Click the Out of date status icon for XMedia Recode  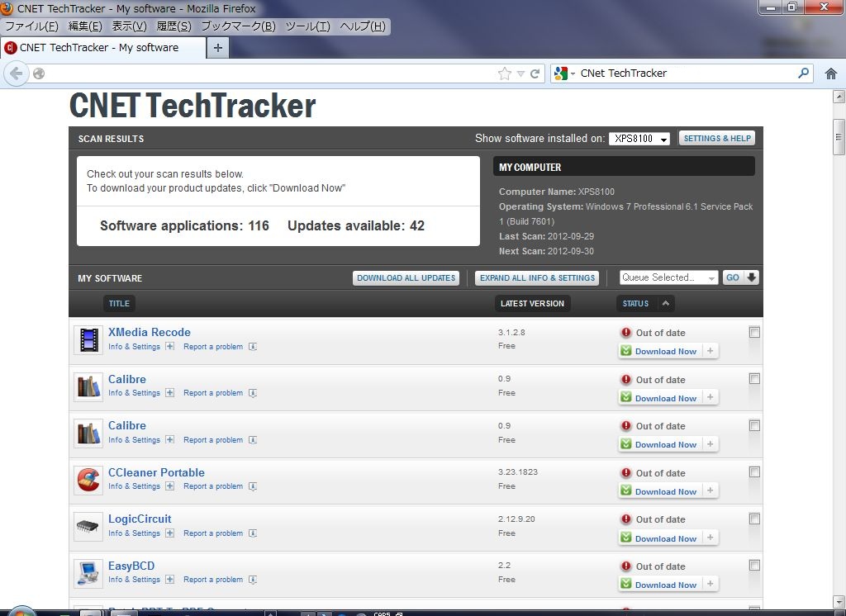point(625,332)
